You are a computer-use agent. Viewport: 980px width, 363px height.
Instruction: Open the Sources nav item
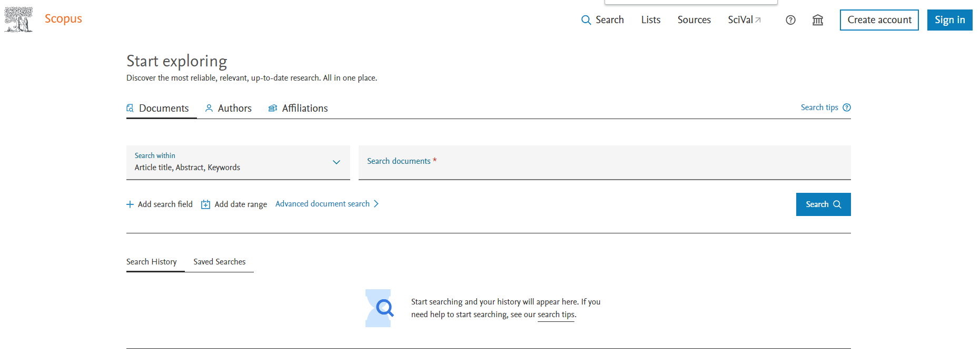694,20
